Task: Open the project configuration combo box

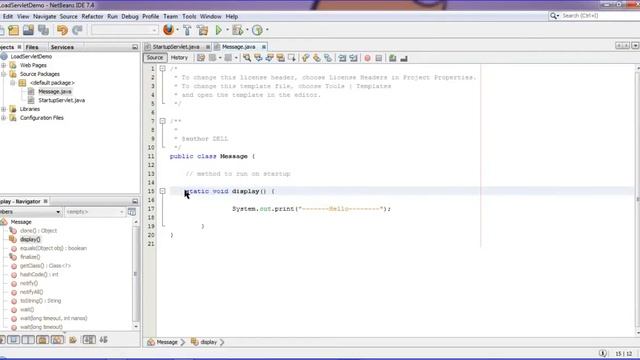Action: 124,30
